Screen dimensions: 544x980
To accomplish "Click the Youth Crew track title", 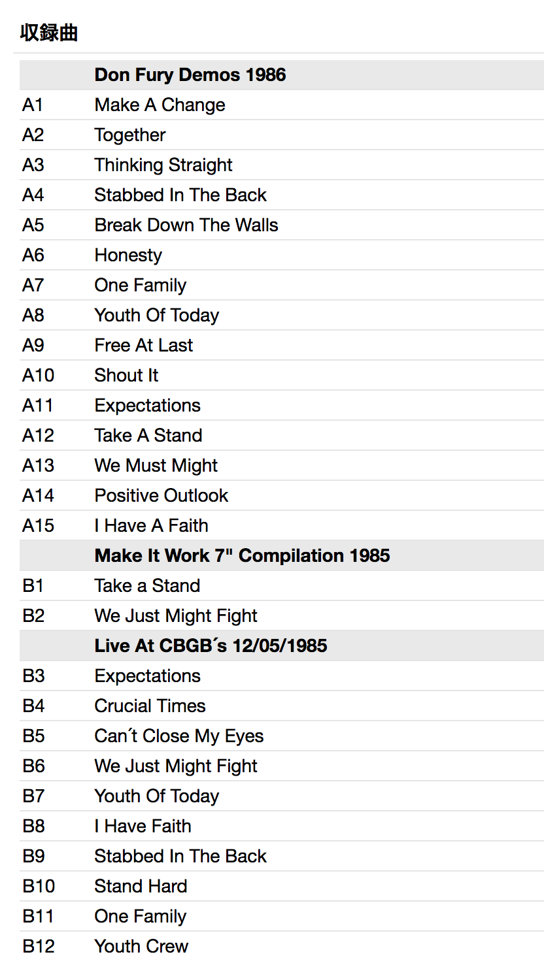I will click(x=141, y=946).
